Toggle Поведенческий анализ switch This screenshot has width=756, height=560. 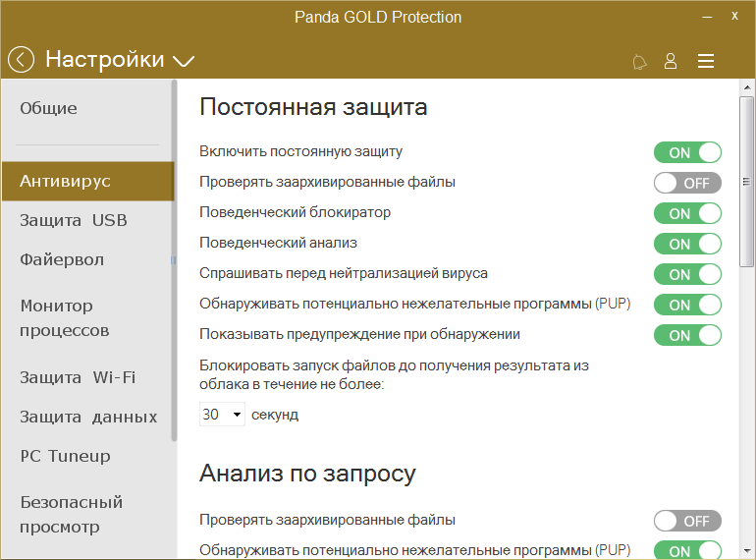687,244
